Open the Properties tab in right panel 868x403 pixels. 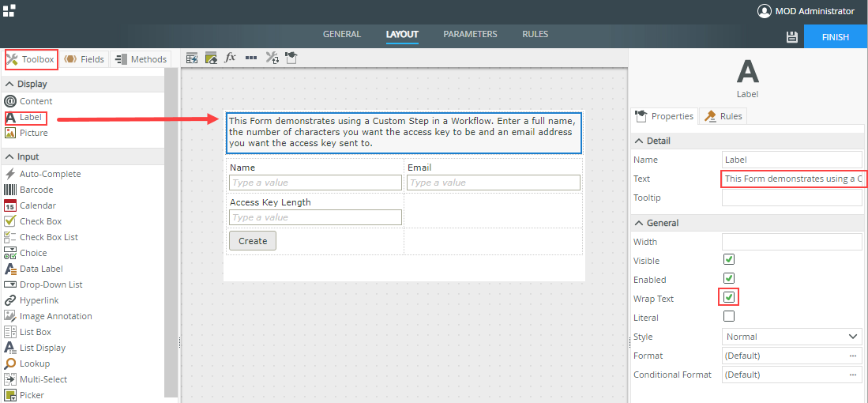[664, 116]
